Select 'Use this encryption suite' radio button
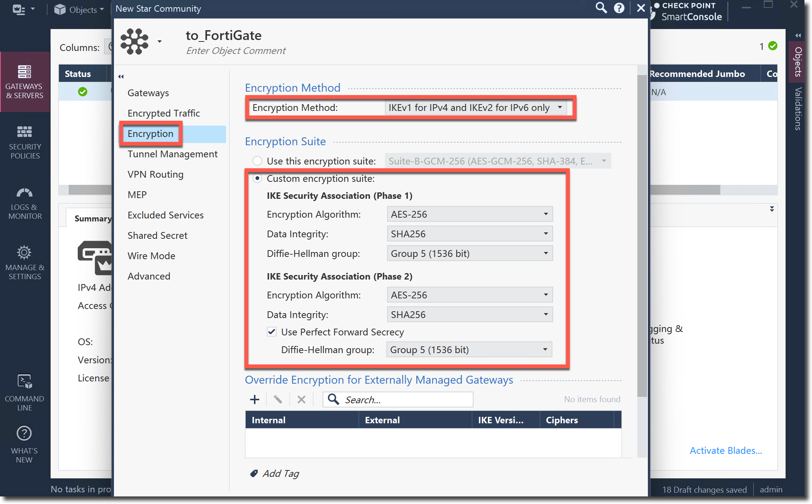Viewport: 812px width, 504px height. click(257, 161)
